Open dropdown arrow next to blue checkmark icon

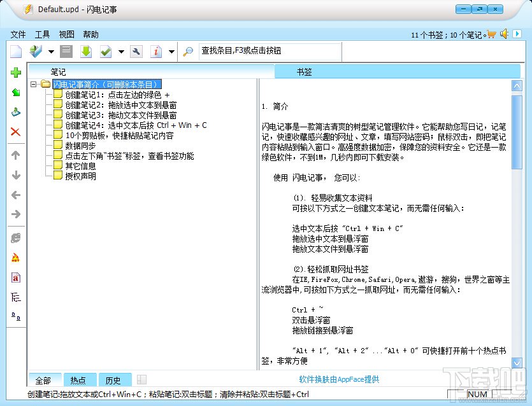coord(51,52)
